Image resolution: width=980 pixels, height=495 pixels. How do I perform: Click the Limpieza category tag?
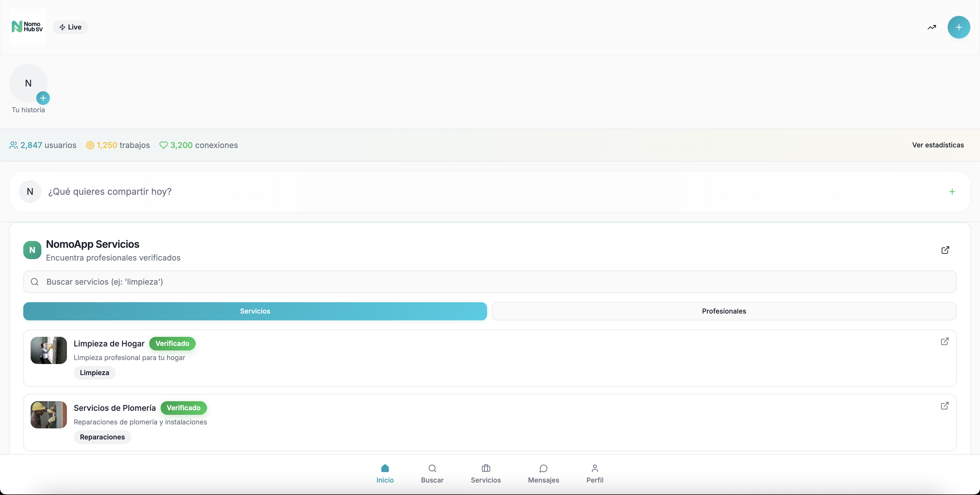(94, 373)
